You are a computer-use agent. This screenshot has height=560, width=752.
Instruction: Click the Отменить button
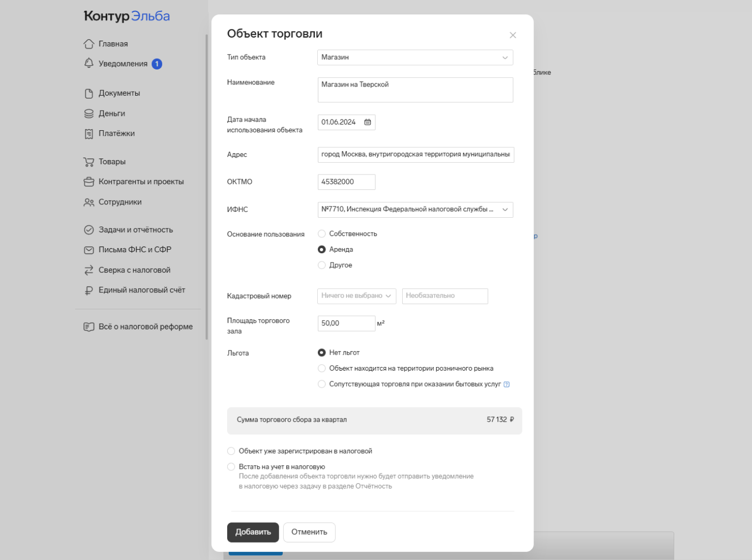tap(309, 532)
